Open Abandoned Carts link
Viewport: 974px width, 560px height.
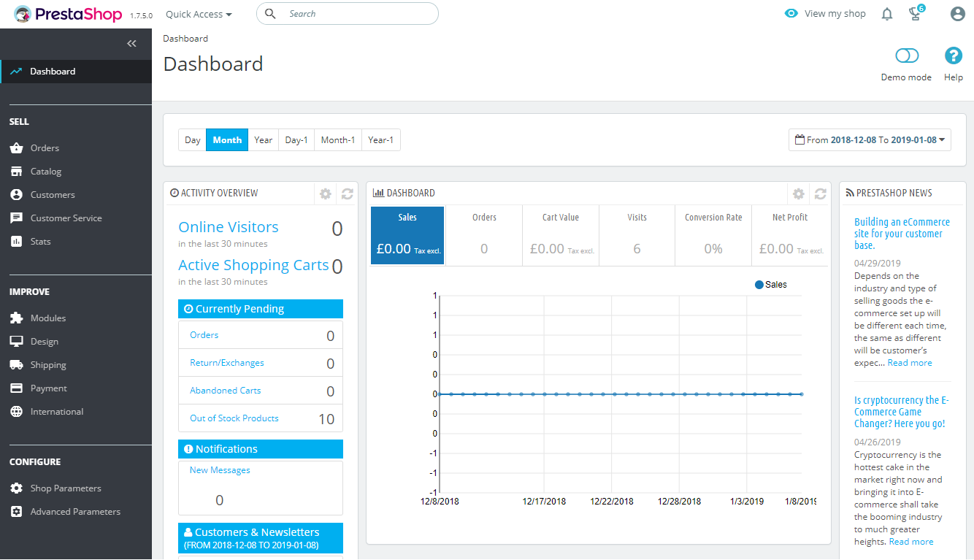point(226,391)
